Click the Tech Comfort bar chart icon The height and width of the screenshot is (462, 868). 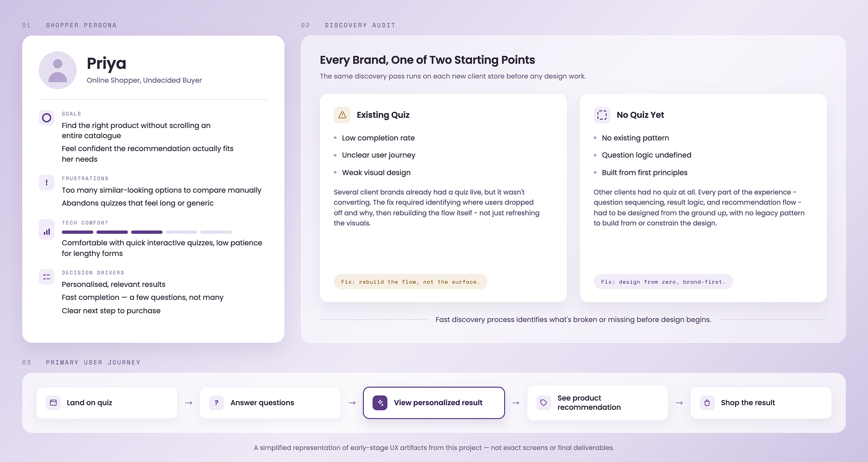click(47, 230)
